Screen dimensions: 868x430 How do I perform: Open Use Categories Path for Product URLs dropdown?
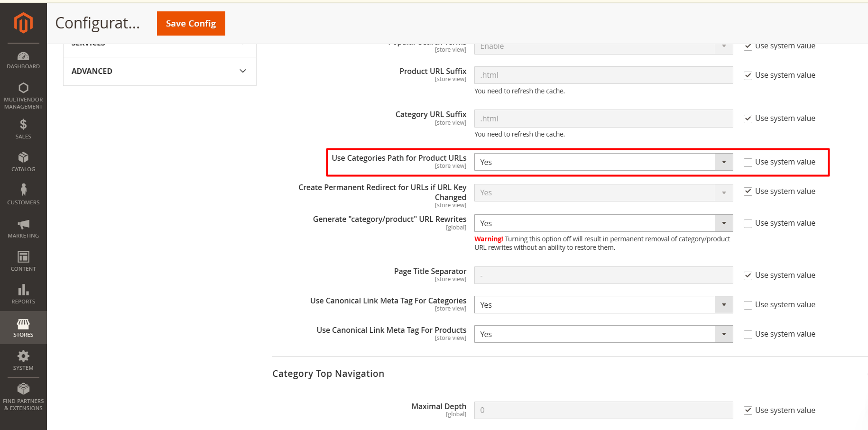tap(603, 162)
